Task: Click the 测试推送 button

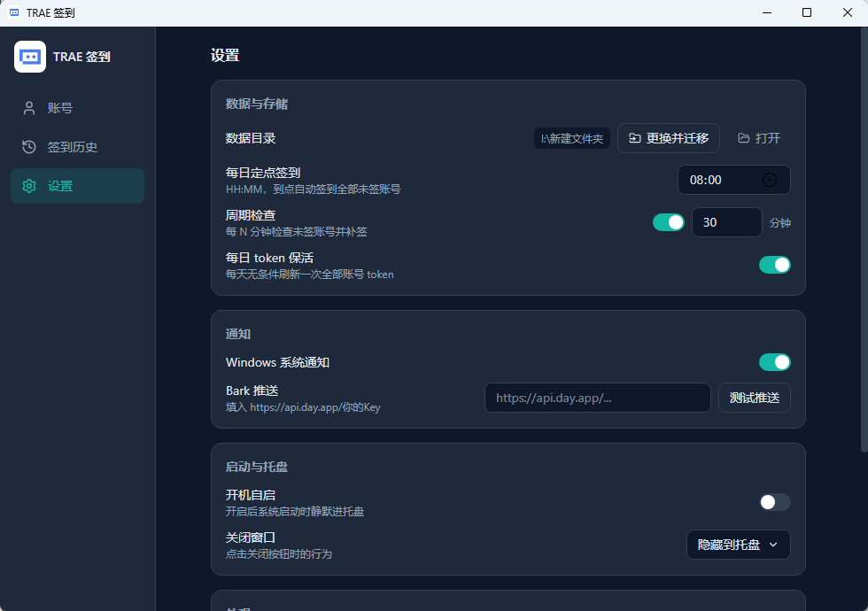Action: [x=755, y=398]
